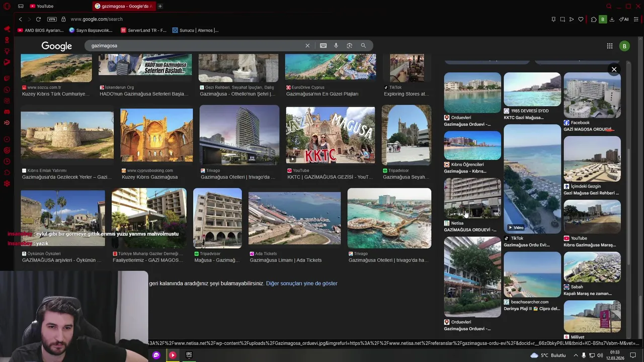Open a new tab with plus button
The height and width of the screenshot is (362, 644).
coord(160,6)
